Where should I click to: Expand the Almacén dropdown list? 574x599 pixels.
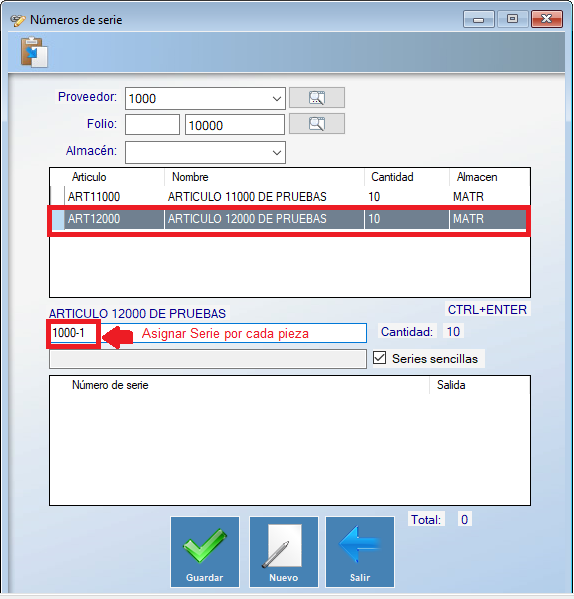pos(277,153)
